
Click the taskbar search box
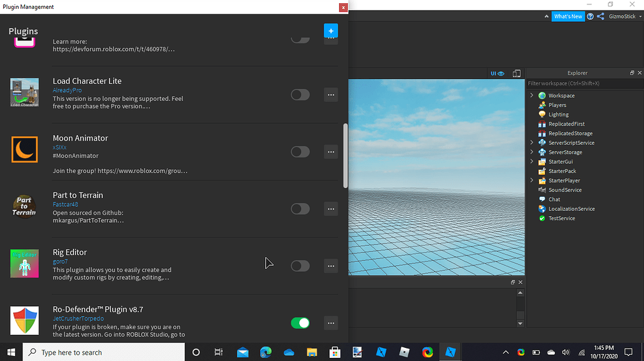point(103,352)
